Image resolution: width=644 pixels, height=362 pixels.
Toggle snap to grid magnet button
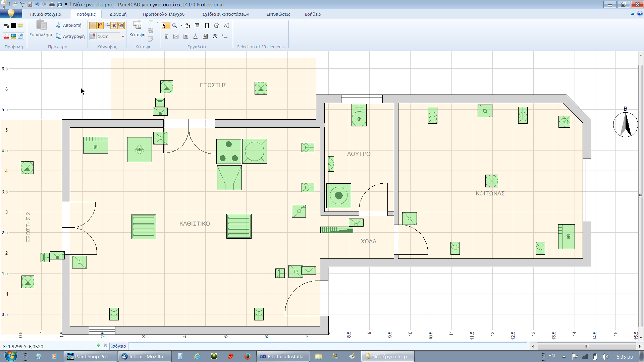pyautogui.click(x=114, y=25)
